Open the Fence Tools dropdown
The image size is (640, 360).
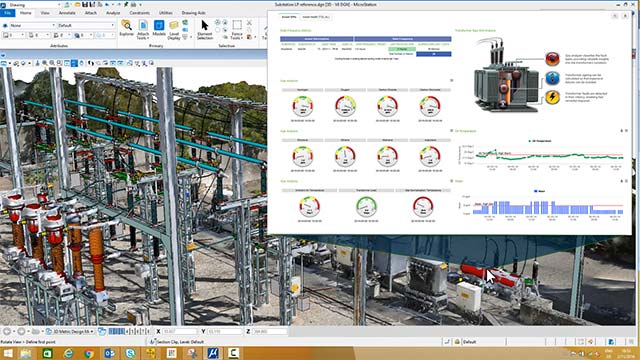[x=237, y=30]
